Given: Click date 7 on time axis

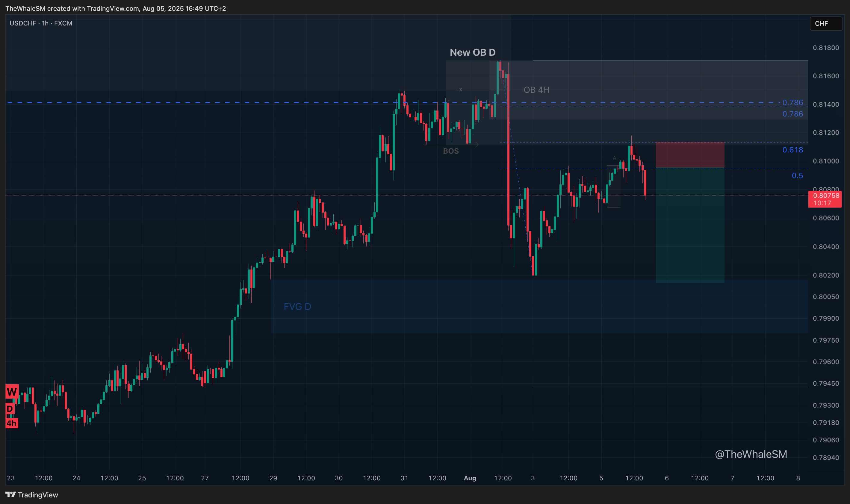Looking at the screenshot, I should [732, 478].
